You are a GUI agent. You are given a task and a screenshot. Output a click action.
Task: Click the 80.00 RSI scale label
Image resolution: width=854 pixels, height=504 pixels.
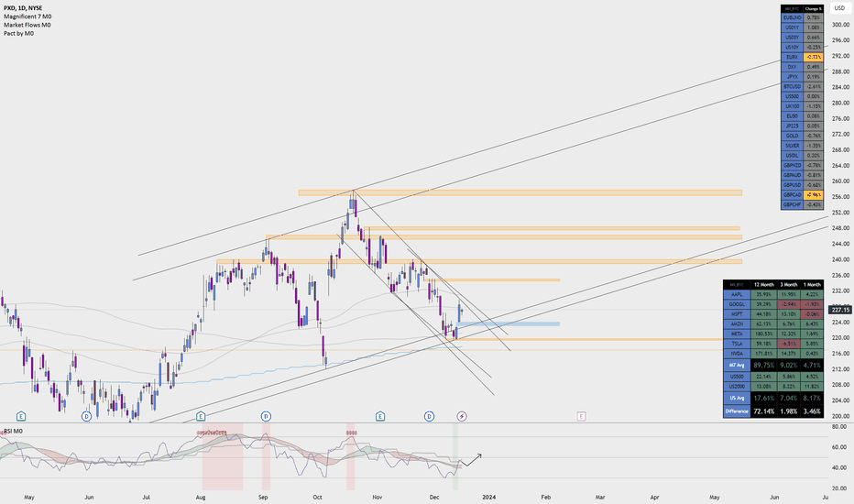click(x=838, y=427)
